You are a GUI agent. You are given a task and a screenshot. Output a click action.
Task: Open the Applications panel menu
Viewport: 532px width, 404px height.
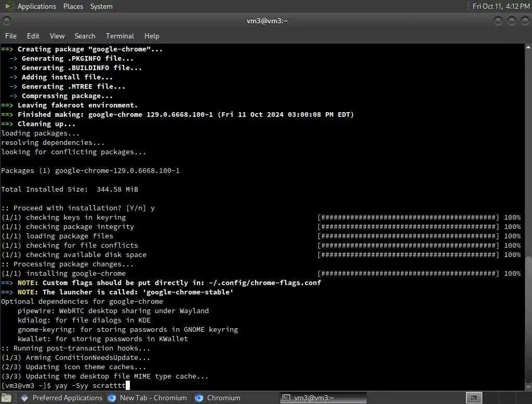[x=37, y=6]
